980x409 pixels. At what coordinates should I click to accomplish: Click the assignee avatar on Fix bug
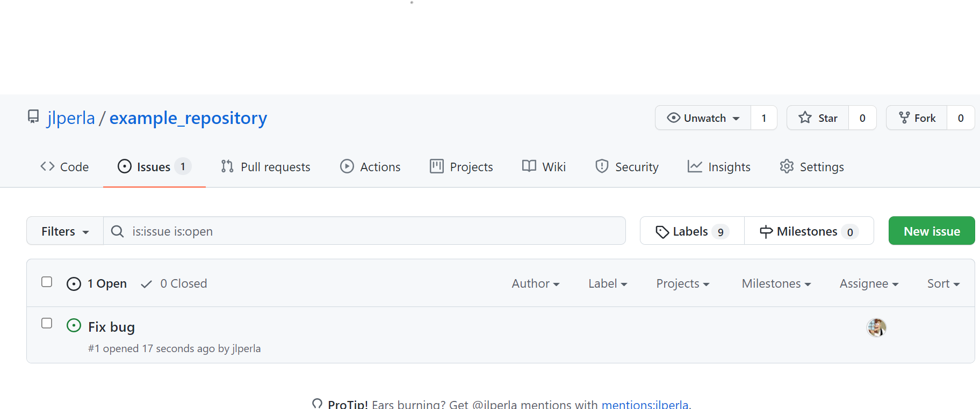coord(876,327)
